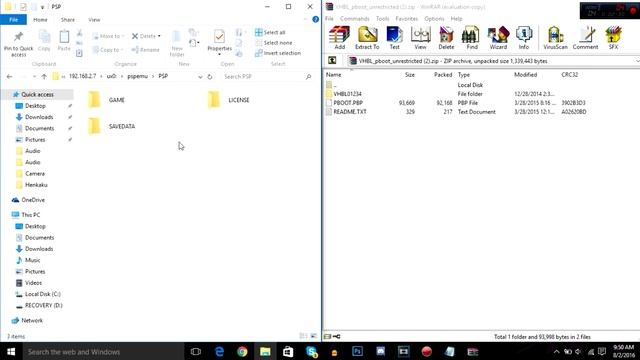640x360 pixels.
Task: Open the Explorer recent locations dropdown
Action: point(34,76)
